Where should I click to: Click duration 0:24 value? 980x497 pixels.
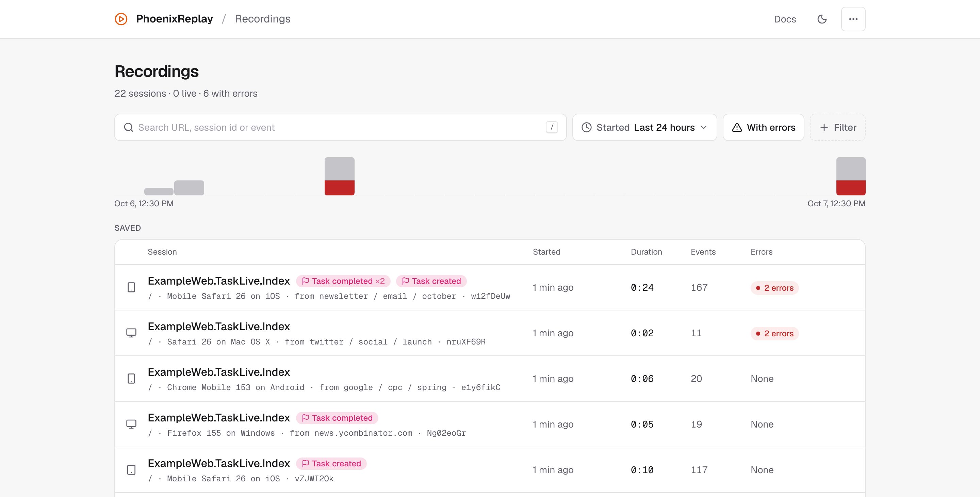[642, 288]
